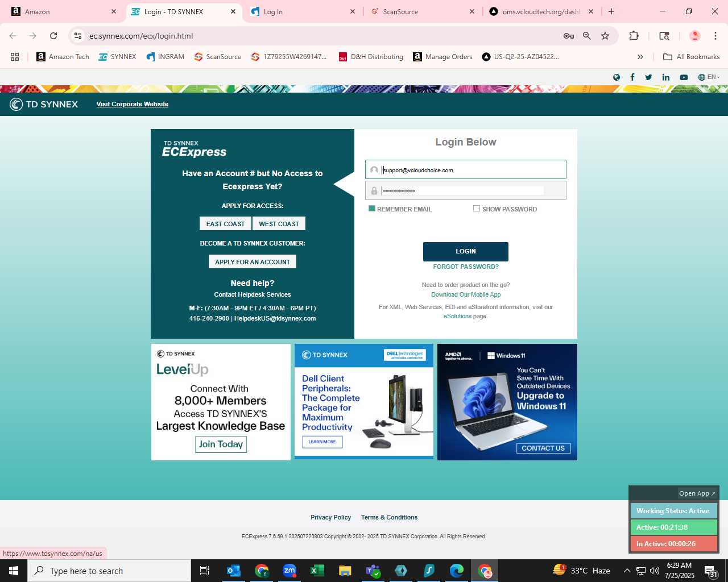Reload the current page
Image resolution: width=728 pixels, height=582 pixels.
click(x=53, y=36)
